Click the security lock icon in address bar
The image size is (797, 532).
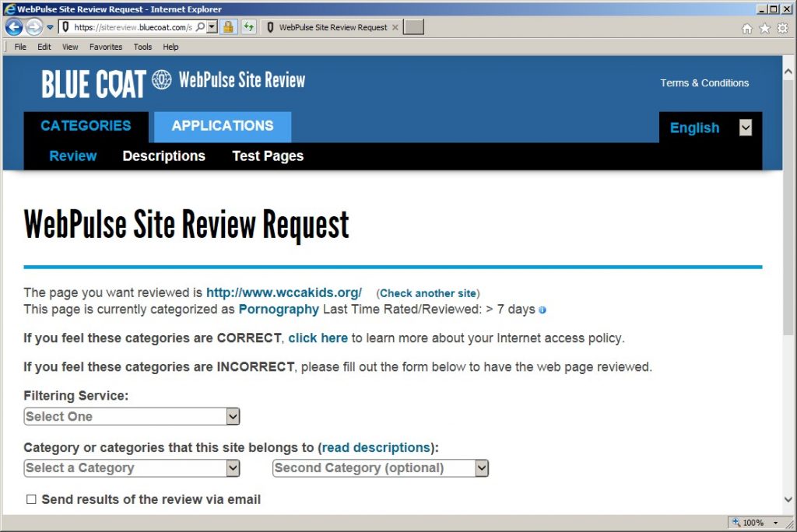point(228,27)
